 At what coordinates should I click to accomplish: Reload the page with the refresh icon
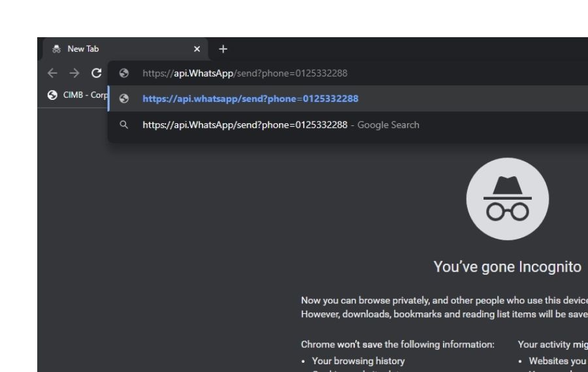tap(97, 73)
